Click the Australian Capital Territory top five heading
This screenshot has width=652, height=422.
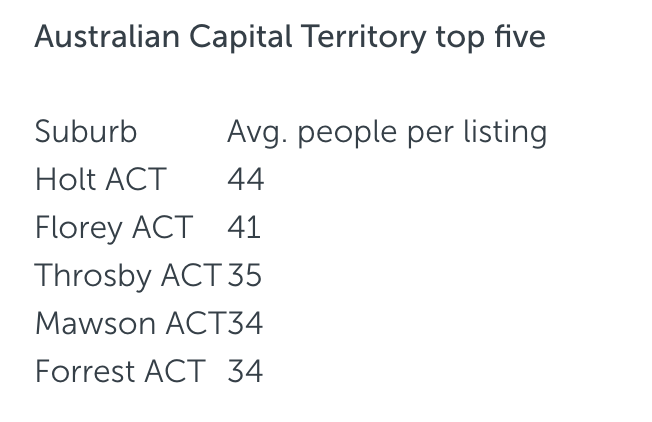point(290,38)
